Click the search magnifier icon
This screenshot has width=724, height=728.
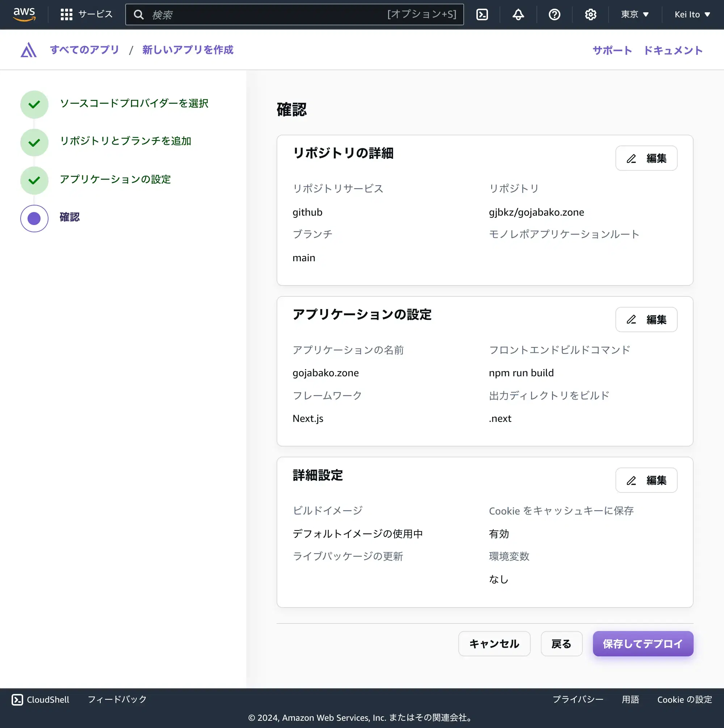139,15
